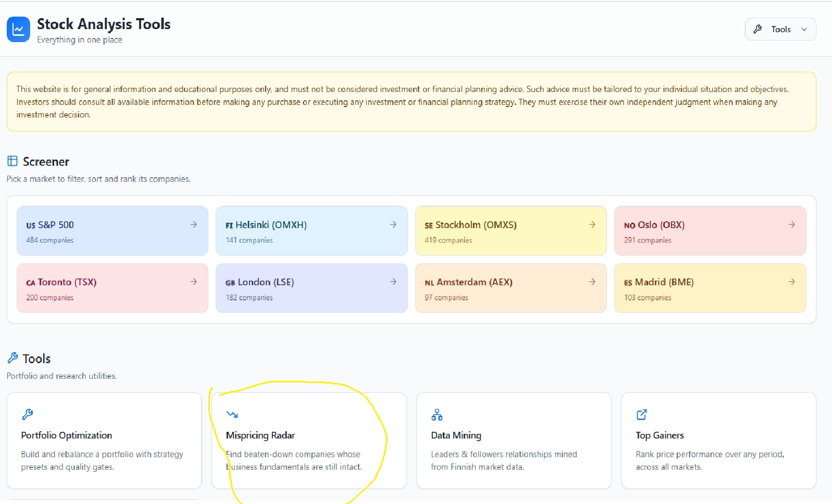Viewport: 832px width, 504px height.
Task: Click the "141 companies" count text
Action: point(249,240)
